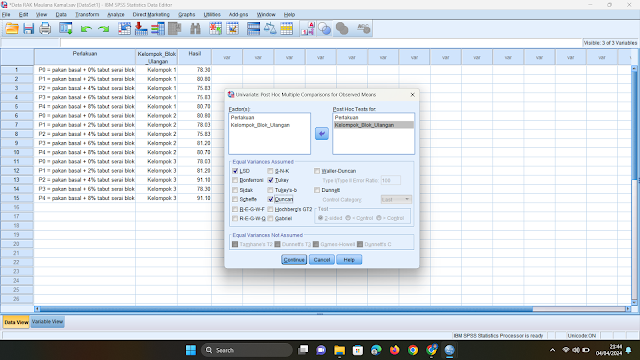Screen dimensions: 640x360
Task: Open Google Chrome from taskbar
Action: [413, 350]
